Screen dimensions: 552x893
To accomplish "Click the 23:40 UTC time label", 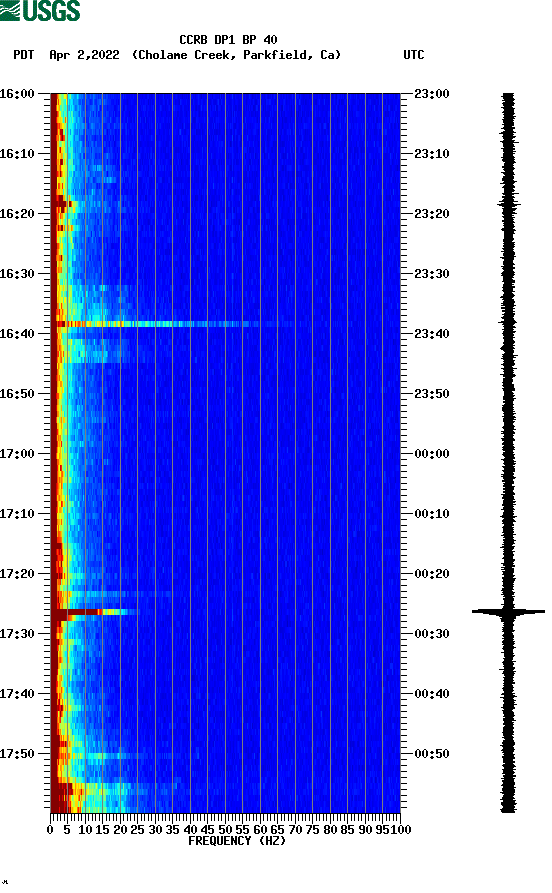I will click(x=432, y=334).
